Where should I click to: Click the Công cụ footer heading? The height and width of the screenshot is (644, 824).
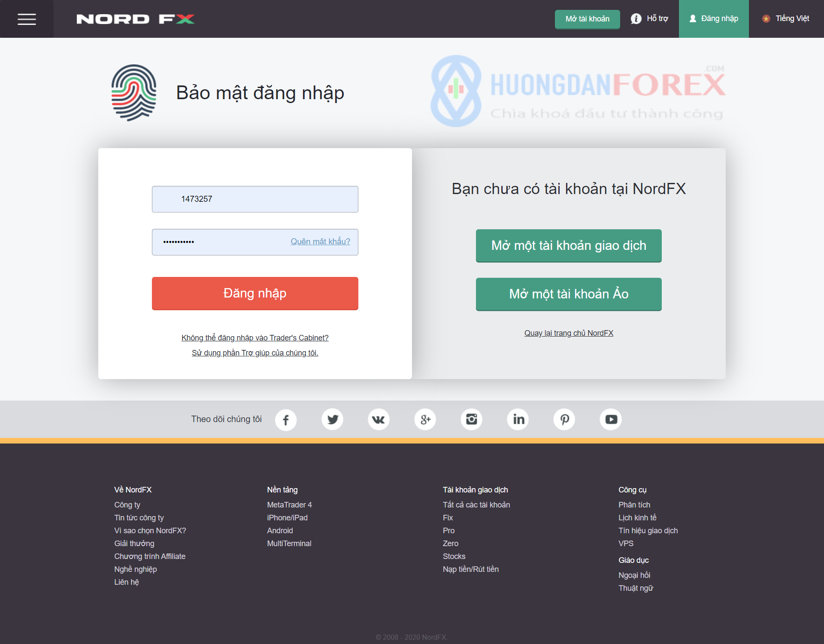633,490
